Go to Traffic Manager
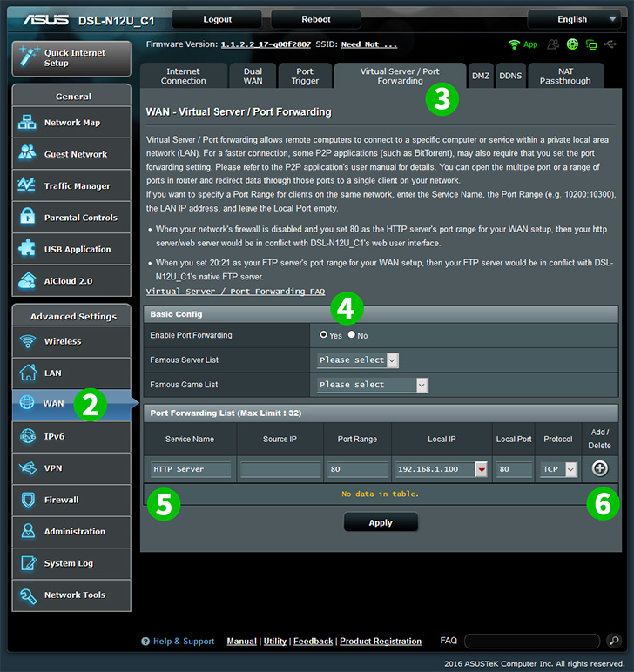634x672 pixels. coord(71,186)
